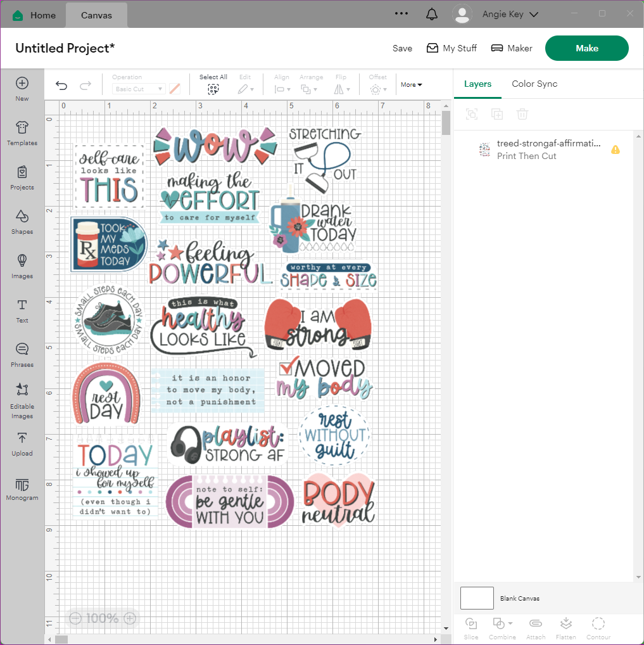Image resolution: width=644 pixels, height=645 pixels.
Task: Click the green Make button
Action: (x=586, y=48)
